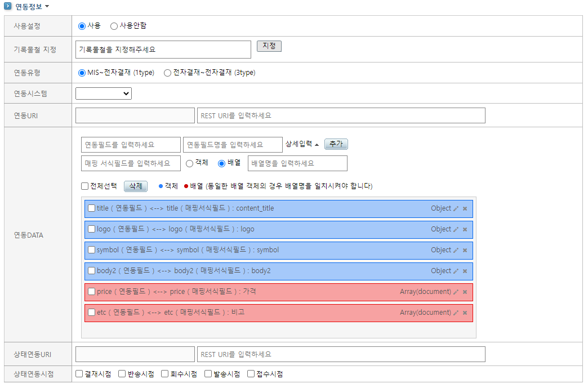Open the 연동시스템 dropdown

(104, 93)
